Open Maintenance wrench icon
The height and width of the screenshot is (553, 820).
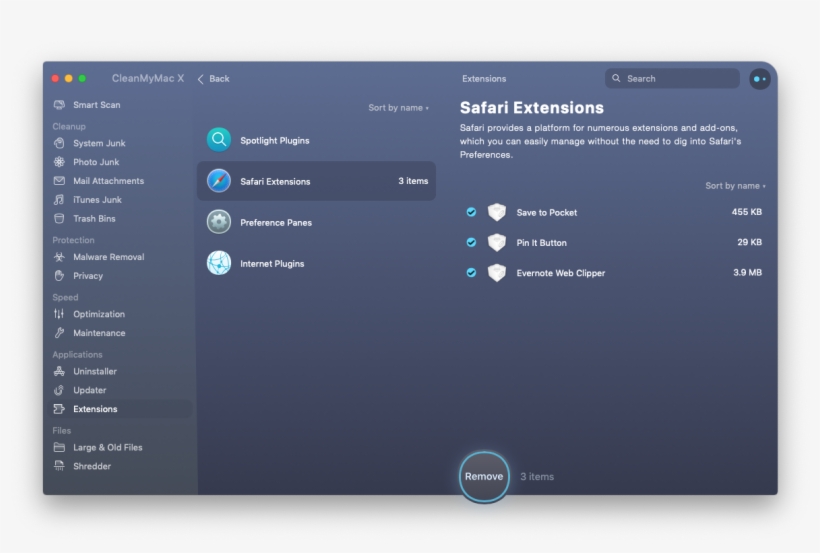(59, 333)
